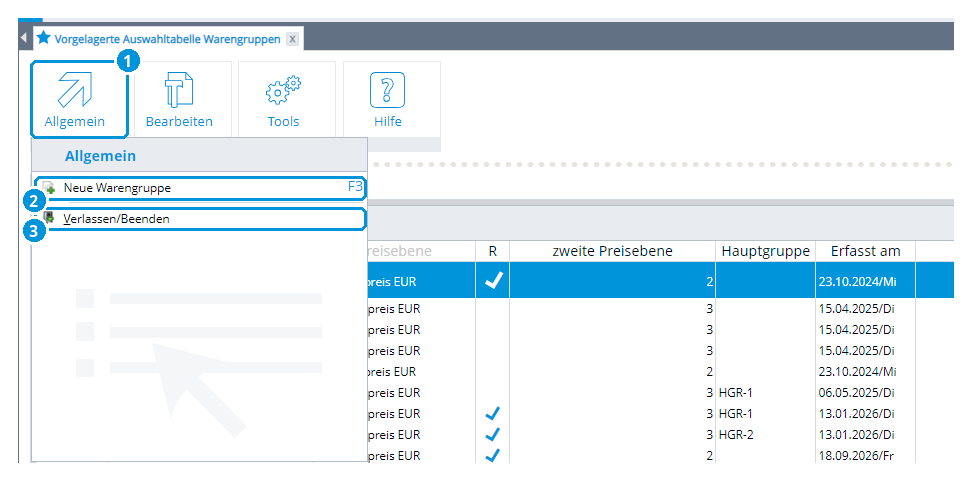Image resolution: width=972 pixels, height=481 pixels.
Task: Click the green plus icon beside Neue Warengruppe
Action: (48, 188)
